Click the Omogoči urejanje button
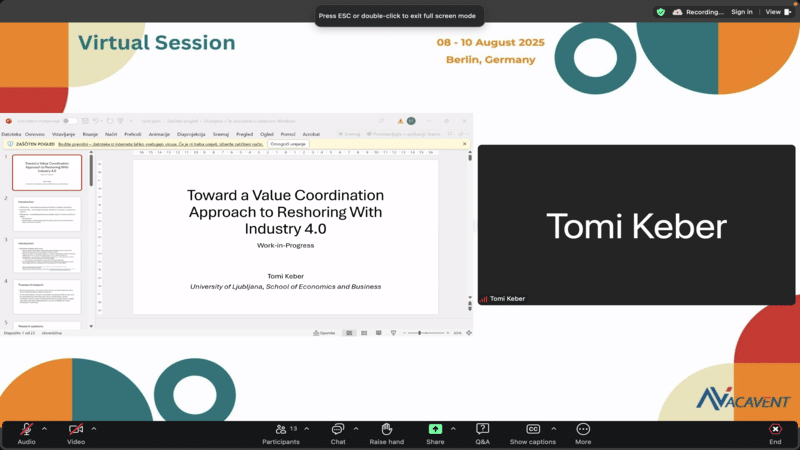 [x=288, y=144]
